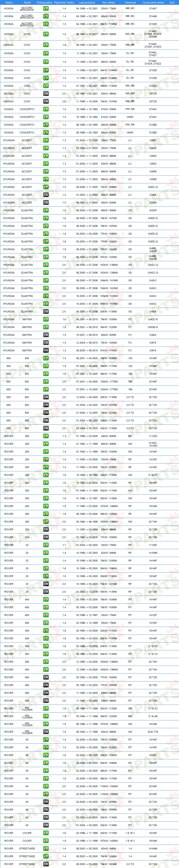Click the Model column header
179x868 pixels.
pyautogui.click(x=27, y=2)
